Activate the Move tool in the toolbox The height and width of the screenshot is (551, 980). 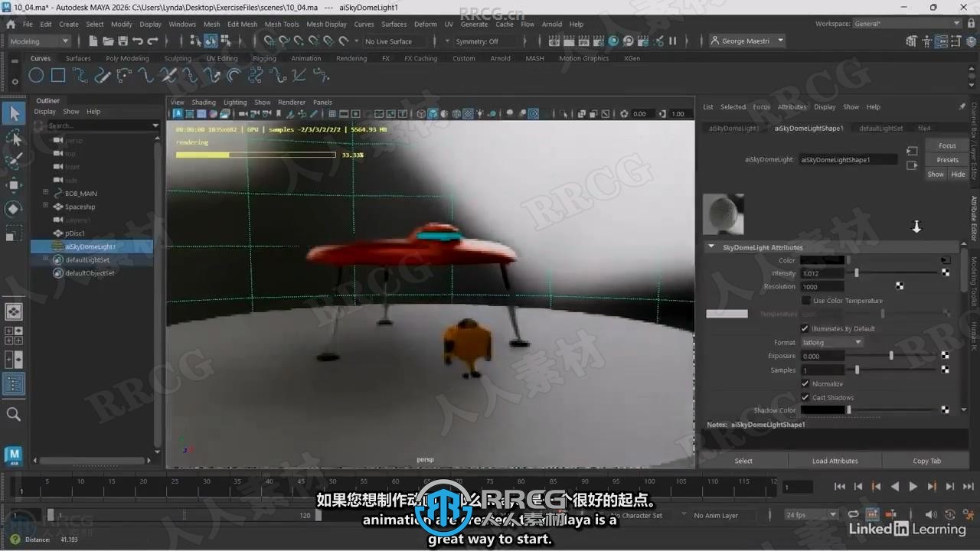pyautogui.click(x=14, y=185)
